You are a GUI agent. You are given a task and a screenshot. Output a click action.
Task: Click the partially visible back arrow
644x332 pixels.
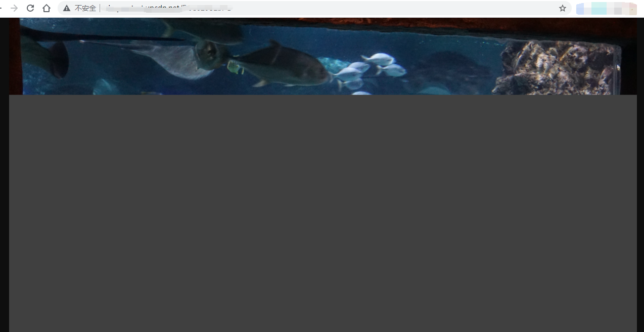(x=2, y=8)
